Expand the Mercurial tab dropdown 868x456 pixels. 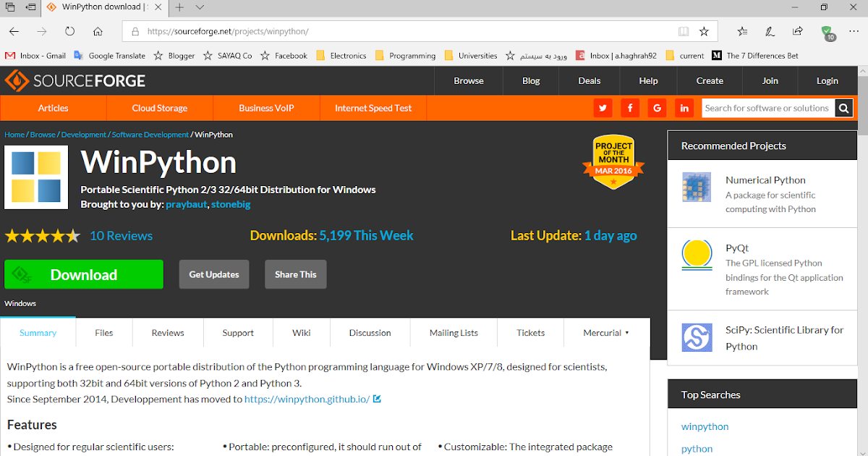606,333
